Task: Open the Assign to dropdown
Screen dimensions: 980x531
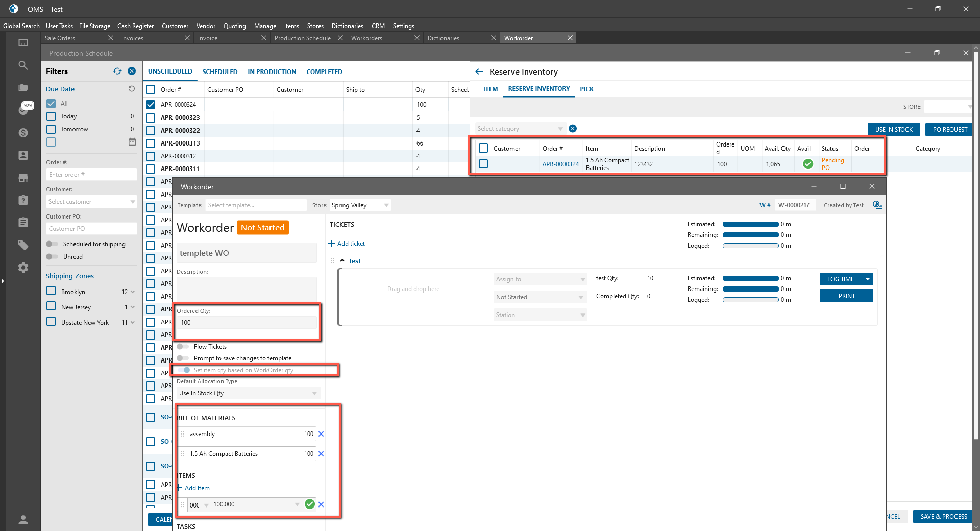Action: tap(540, 279)
